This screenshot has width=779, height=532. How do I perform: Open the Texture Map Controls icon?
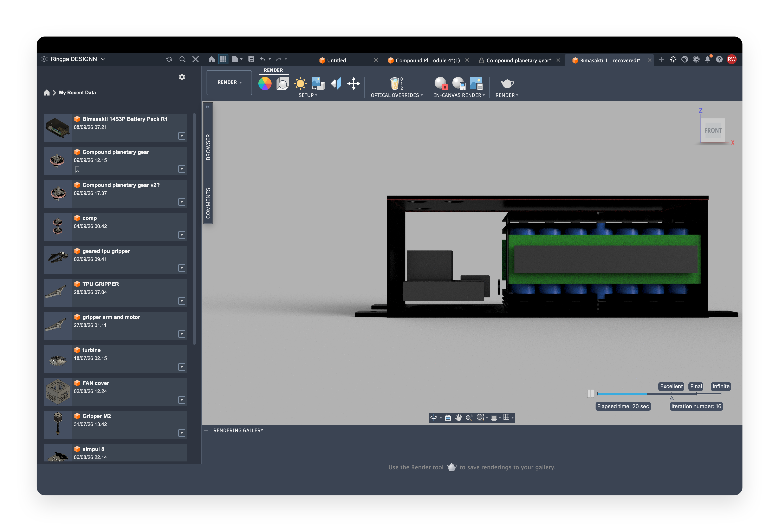(336, 83)
